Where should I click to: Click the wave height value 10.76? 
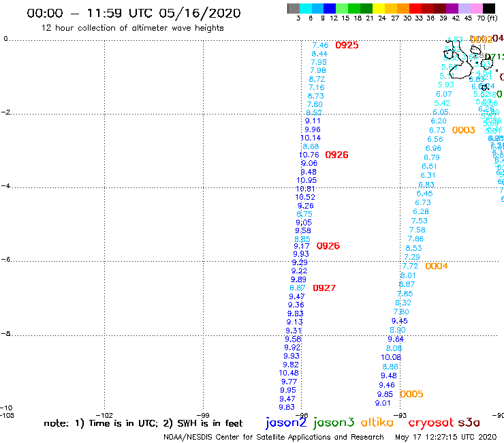(309, 155)
